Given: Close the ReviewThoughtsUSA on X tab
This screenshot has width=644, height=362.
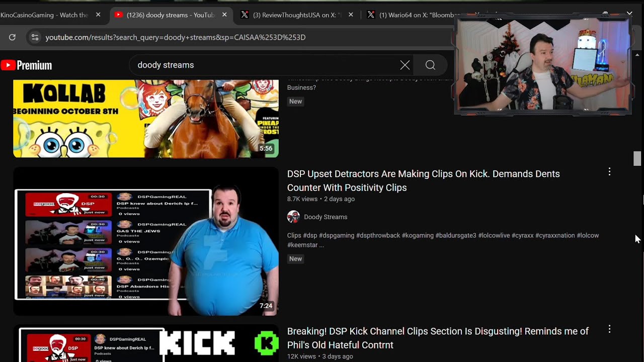Looking at the screenshot, I should (x=351, y=15).
